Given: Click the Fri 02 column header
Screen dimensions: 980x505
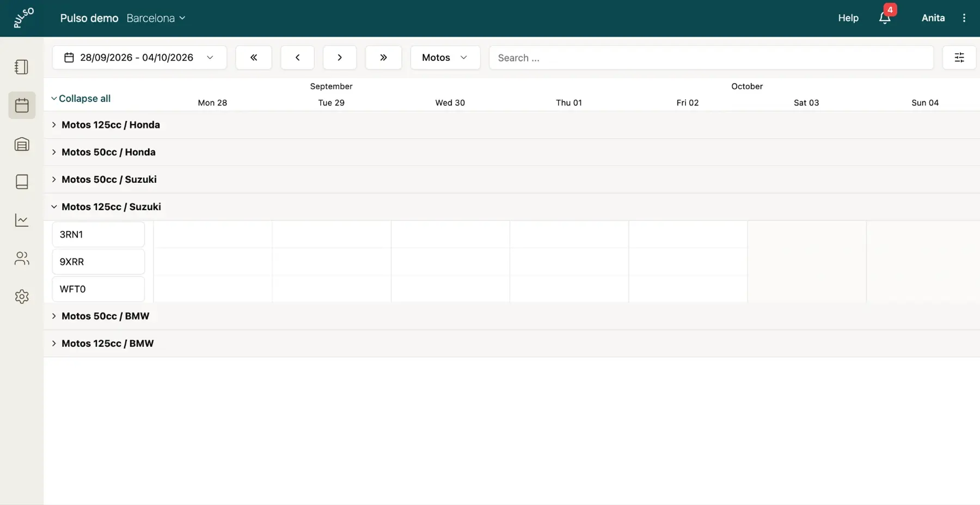Looking at the screenshot, I should pyautogui.click(x=688, y=102).
